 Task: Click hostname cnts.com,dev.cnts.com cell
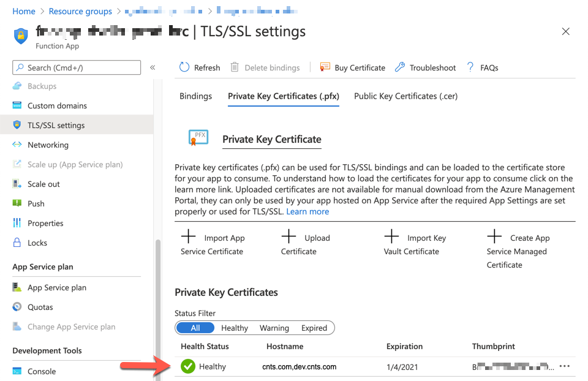coord(300,367)
